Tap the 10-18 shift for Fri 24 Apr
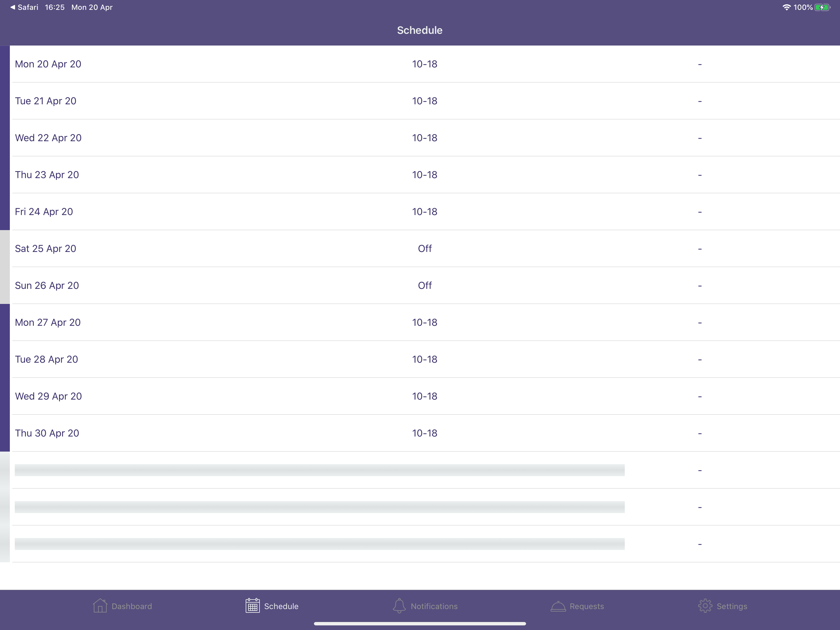840x630 pixels. 425,211
